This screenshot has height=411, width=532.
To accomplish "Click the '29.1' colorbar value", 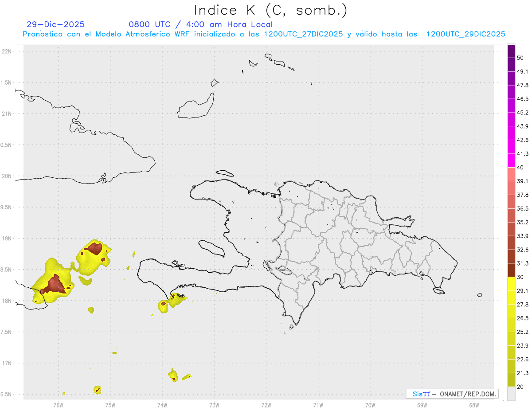I will tap(523, 291).
